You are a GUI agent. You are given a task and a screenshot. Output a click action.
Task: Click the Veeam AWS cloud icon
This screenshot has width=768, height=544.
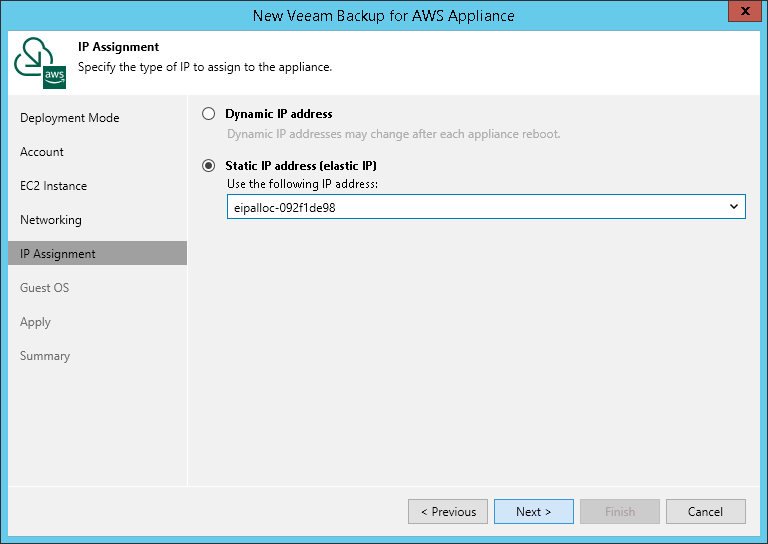click(x=40, y=63)
